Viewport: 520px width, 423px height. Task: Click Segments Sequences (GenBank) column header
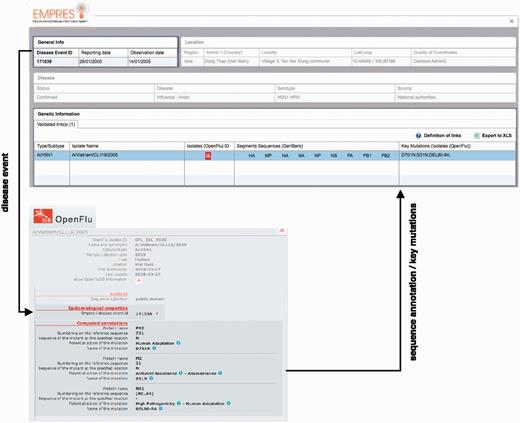[x=317, y=146]
